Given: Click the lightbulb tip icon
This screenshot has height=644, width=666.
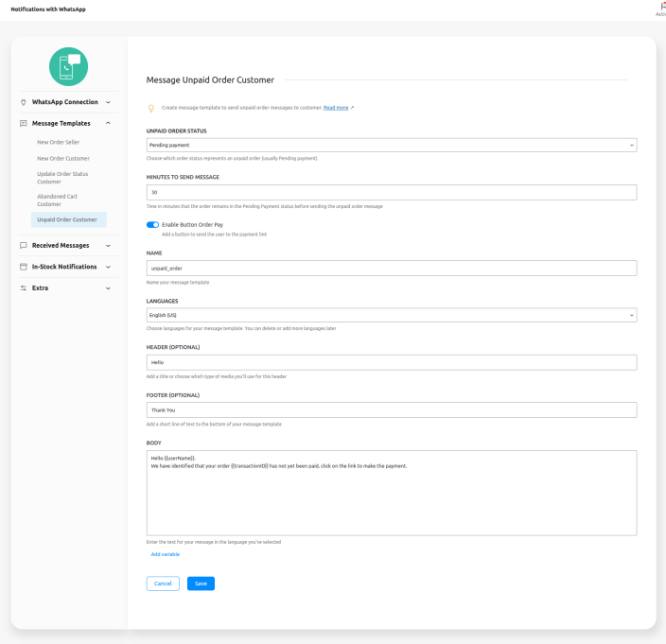Looking at the screenshot, I should pos(151,109).
